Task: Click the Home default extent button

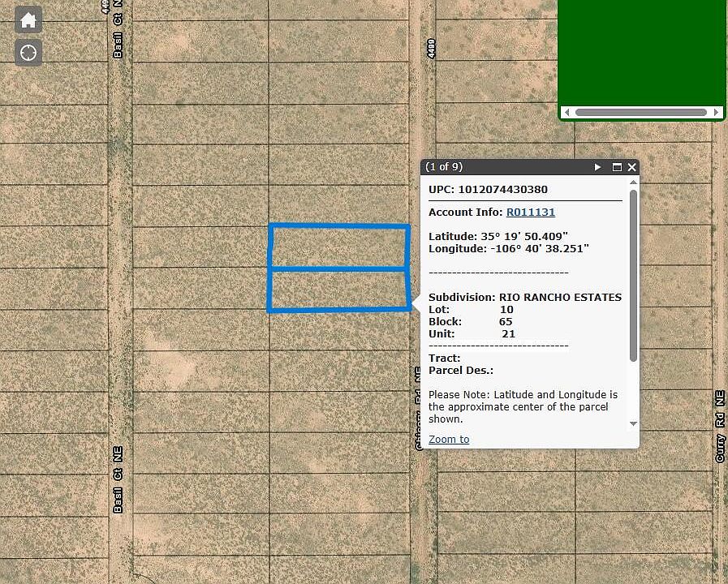Action: pos(28,20)
